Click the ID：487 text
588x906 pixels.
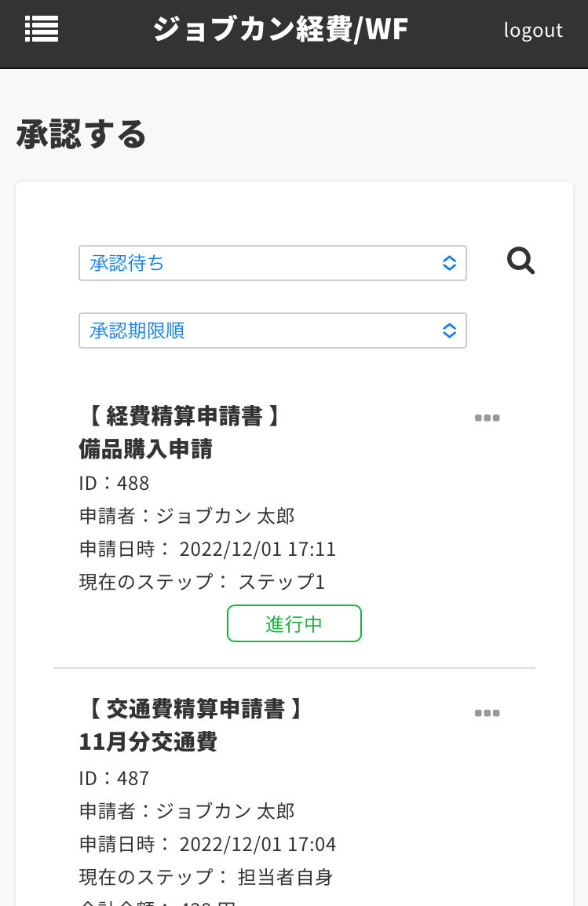tap(115, 778)
